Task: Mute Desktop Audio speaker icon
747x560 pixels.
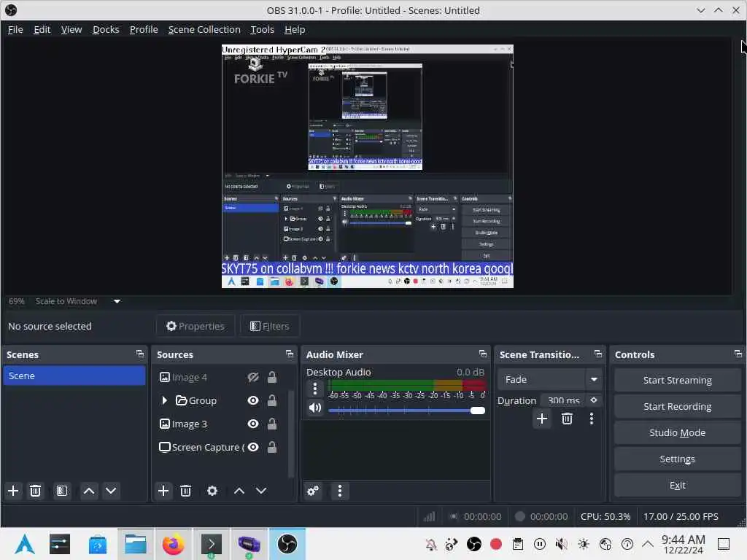Action: pos(315,408)
